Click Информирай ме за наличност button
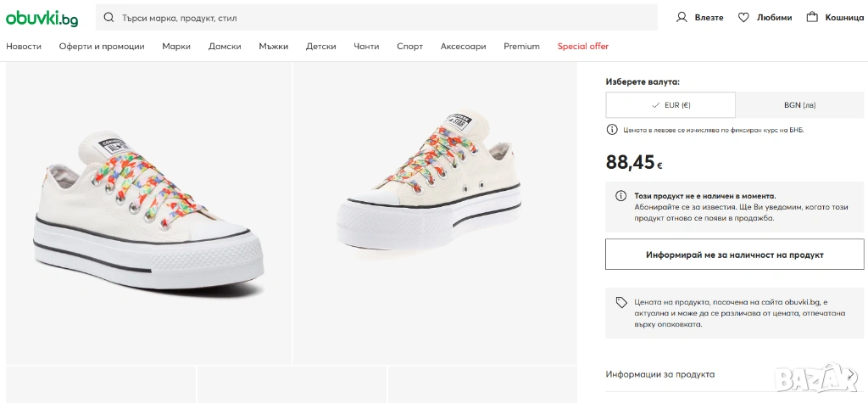This screenshot has height=403, width=868. (734, 255)
